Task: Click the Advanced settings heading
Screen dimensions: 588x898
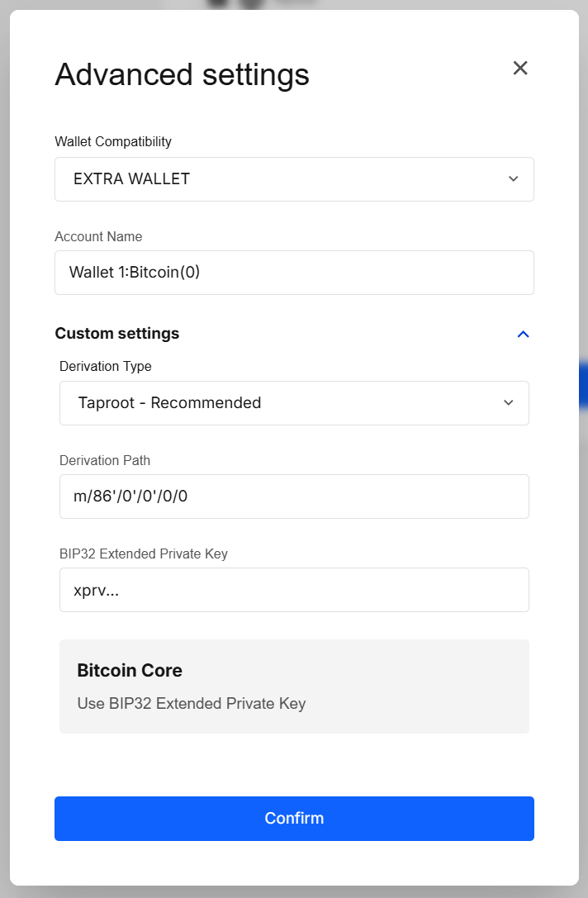Action: pyautogui.click(x=182, y=74)
